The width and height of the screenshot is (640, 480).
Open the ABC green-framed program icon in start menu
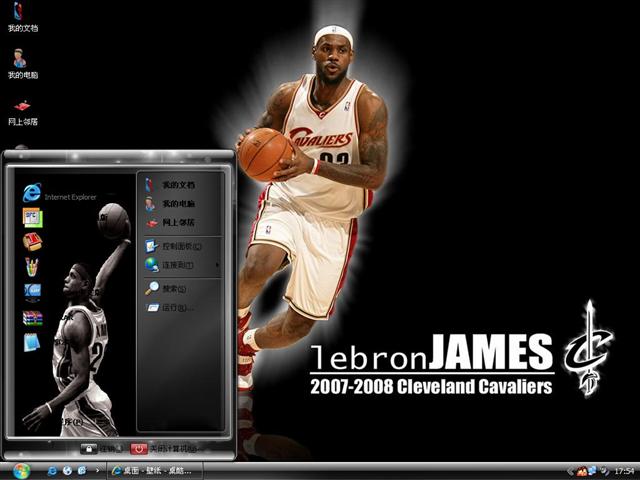[x=32, y=218]
